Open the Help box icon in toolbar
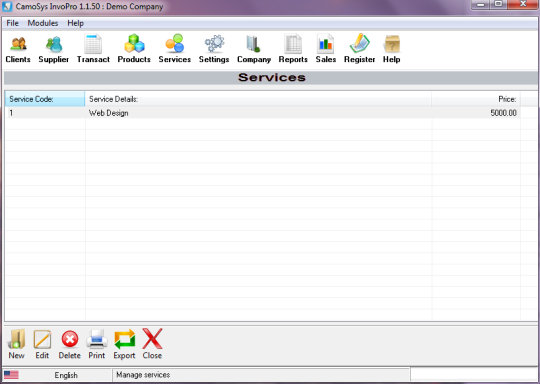540x384 pixels. [392, 49]
